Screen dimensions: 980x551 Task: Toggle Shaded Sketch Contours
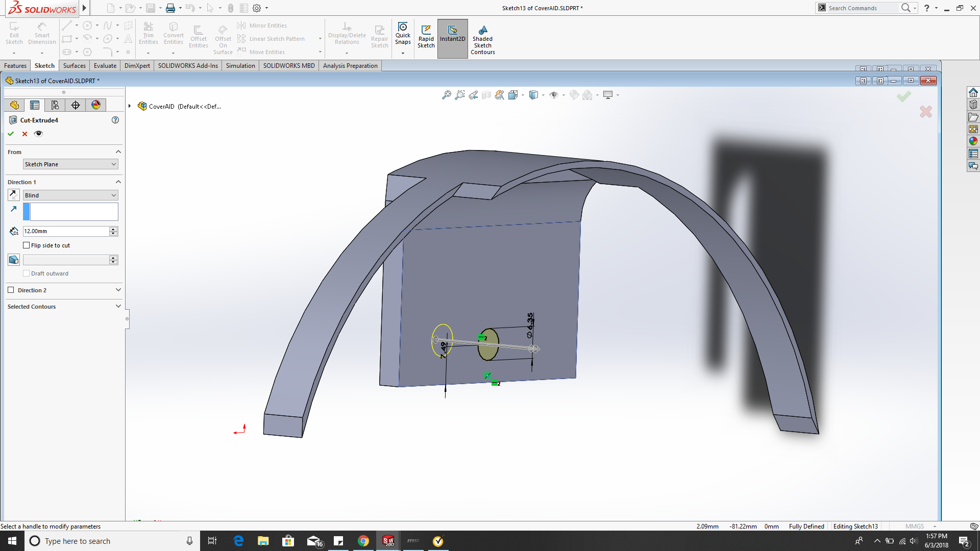point(483,40)
